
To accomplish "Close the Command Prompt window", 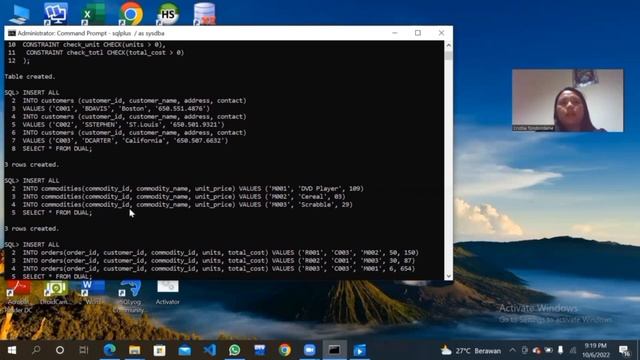I will (x=441, y=33).
